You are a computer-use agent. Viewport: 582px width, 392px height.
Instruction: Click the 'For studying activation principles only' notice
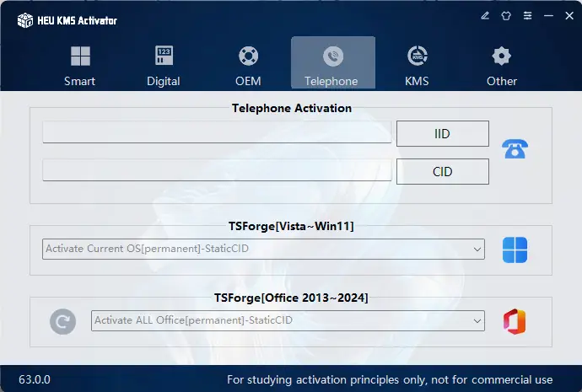click(390, 379)
